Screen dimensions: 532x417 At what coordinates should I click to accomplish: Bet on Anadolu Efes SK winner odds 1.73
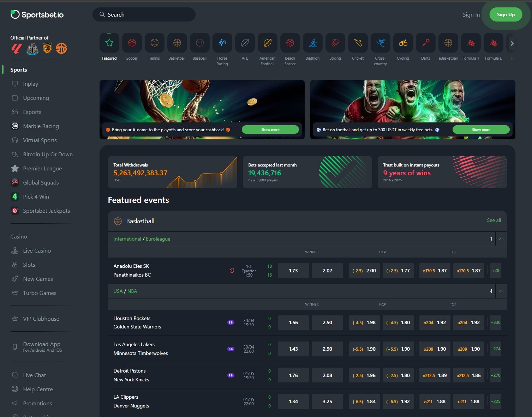pos(294,271)
